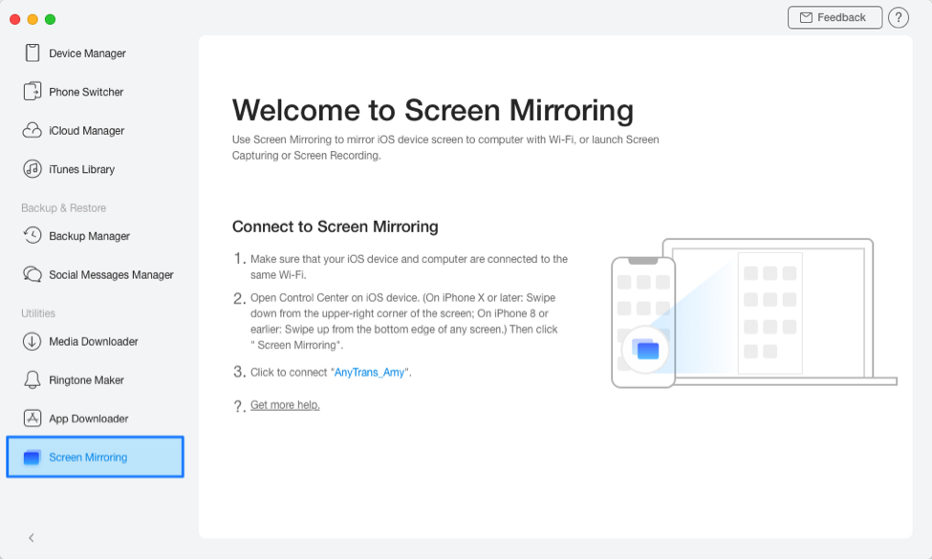932x560 pixels.
Task: Send Feedback using the top button
Action: click(x=834, y=16)
